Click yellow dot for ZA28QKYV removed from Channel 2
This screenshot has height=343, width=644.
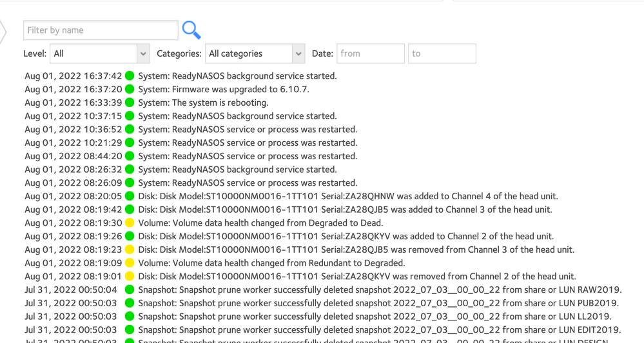pos(130,277)
